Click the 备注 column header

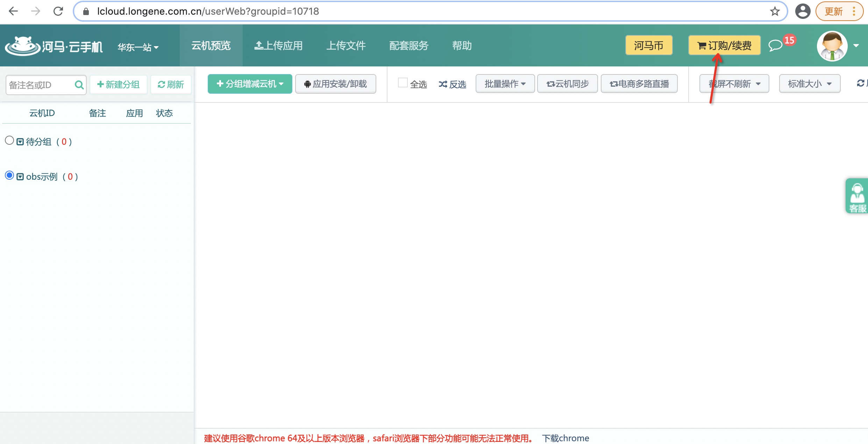pos(97,113)
